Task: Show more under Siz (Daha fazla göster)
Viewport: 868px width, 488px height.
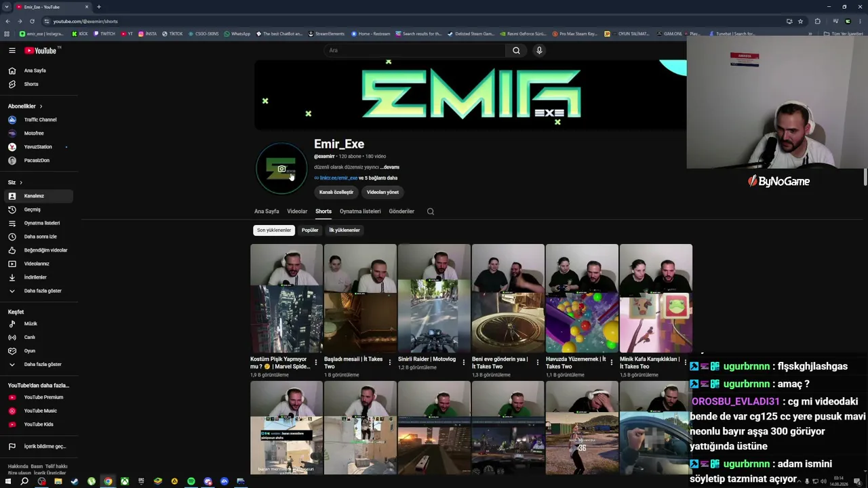Action: 39,291
